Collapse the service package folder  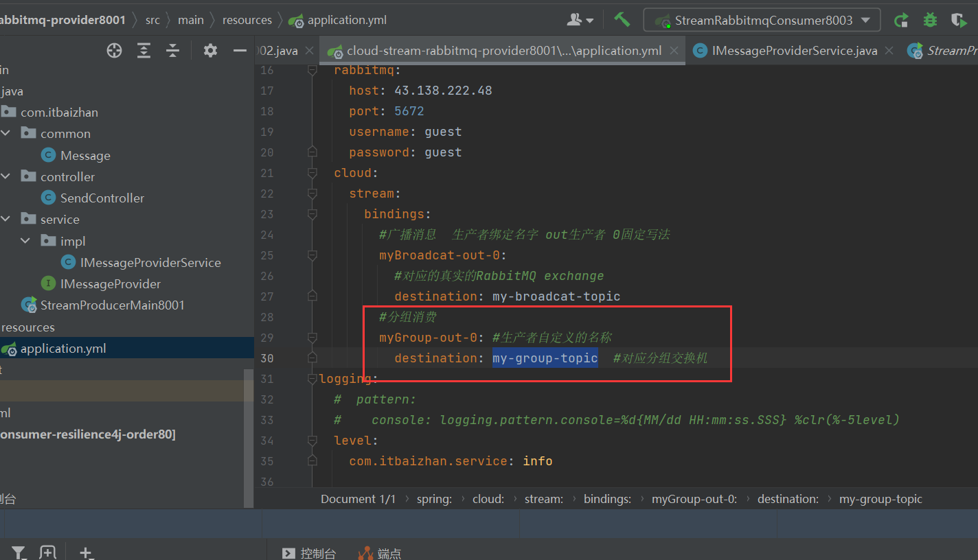point(6,220)
